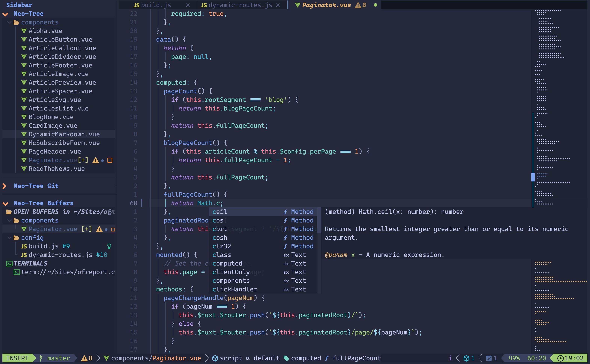The height and width of the screenshot is (364, 590).
Task: Choose cbrt completion suggestion
Action: click(263, 229)
